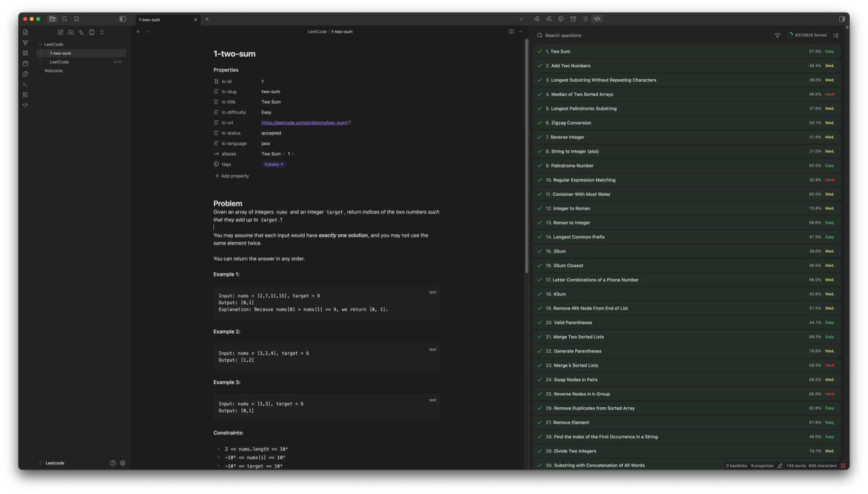Screen dimensions: 868x494
Task: Click the lc-language value java
Action: pyautogui.click(x=265, y=144)
